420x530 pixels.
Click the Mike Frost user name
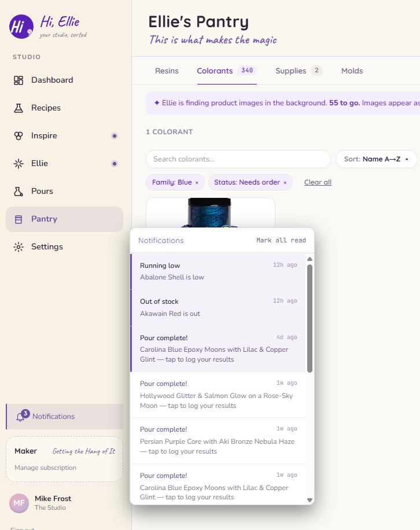point(53,499)
